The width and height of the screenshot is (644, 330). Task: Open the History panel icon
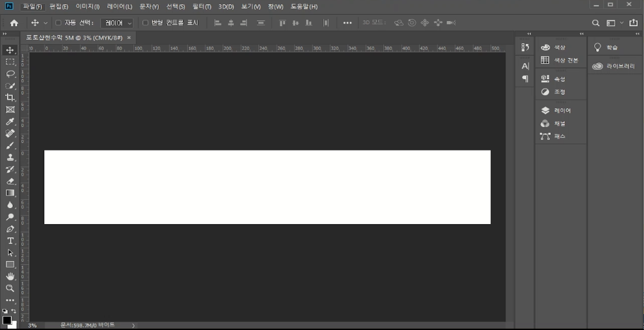pyautogui.click(x=525, y=47)
